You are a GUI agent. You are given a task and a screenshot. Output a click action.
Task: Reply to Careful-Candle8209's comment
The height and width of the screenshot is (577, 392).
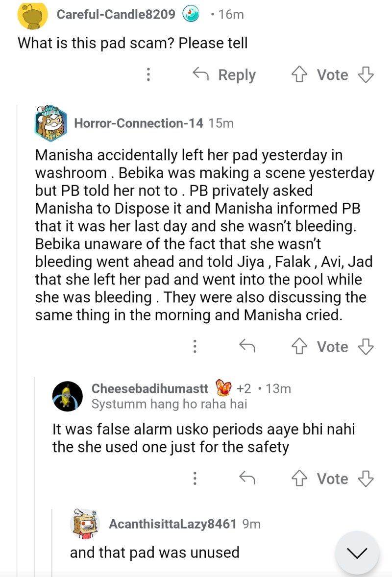pos(225,75)
